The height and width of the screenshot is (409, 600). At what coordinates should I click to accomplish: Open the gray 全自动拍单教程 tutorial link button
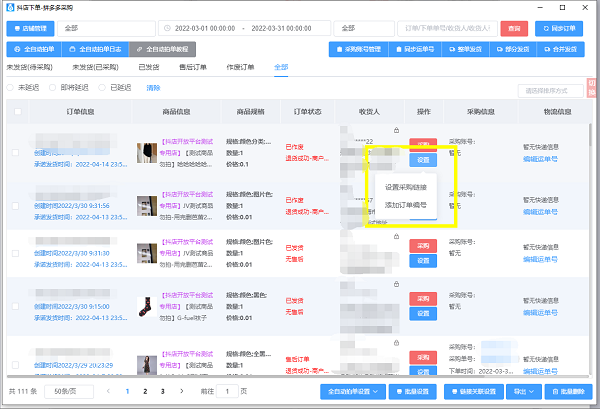click(x=163, y=49)
